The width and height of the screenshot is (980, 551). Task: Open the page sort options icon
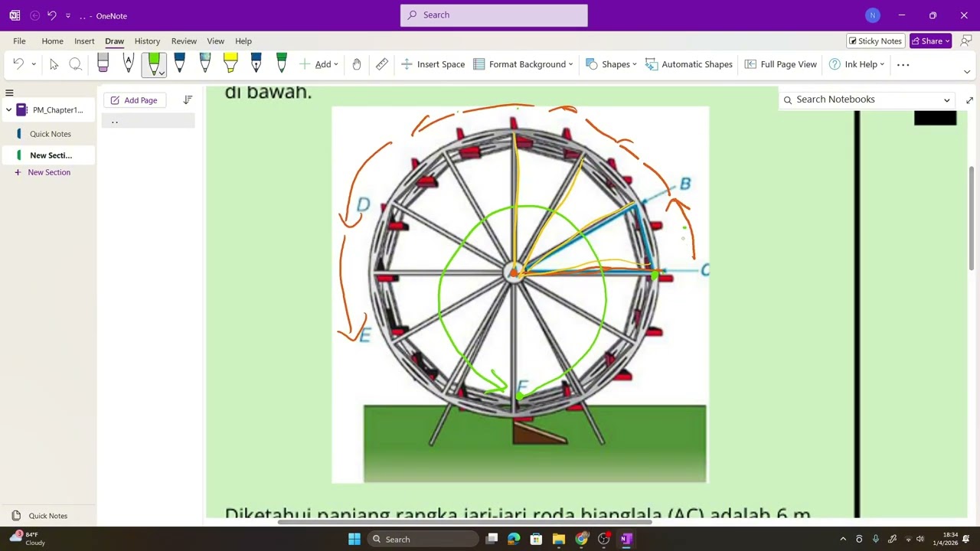pos(188,100)
